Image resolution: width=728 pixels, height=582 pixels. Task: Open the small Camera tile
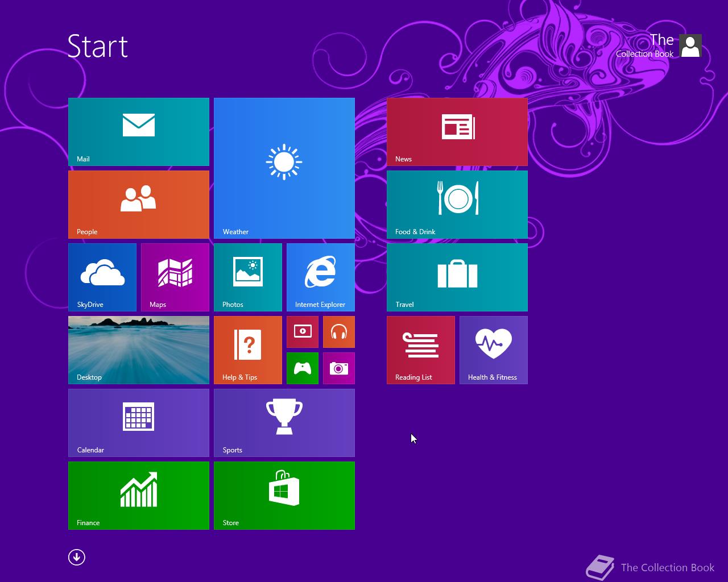(x=339, y=368)
